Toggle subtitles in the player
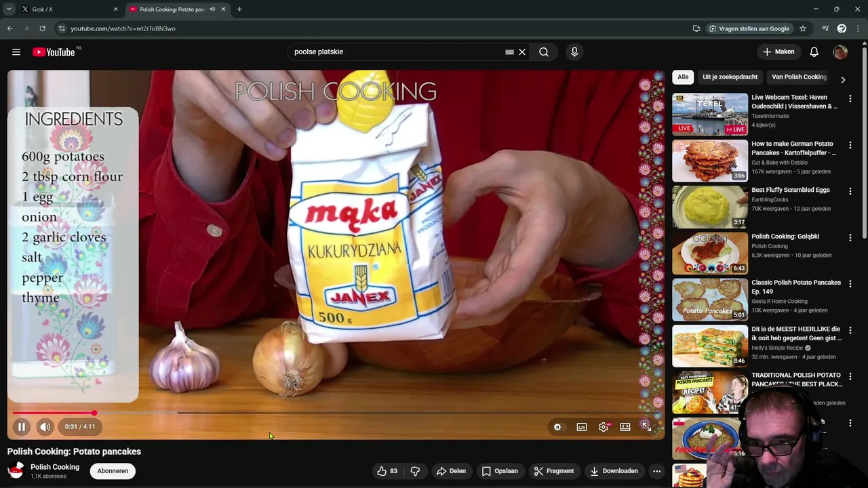 click(582, 427)
